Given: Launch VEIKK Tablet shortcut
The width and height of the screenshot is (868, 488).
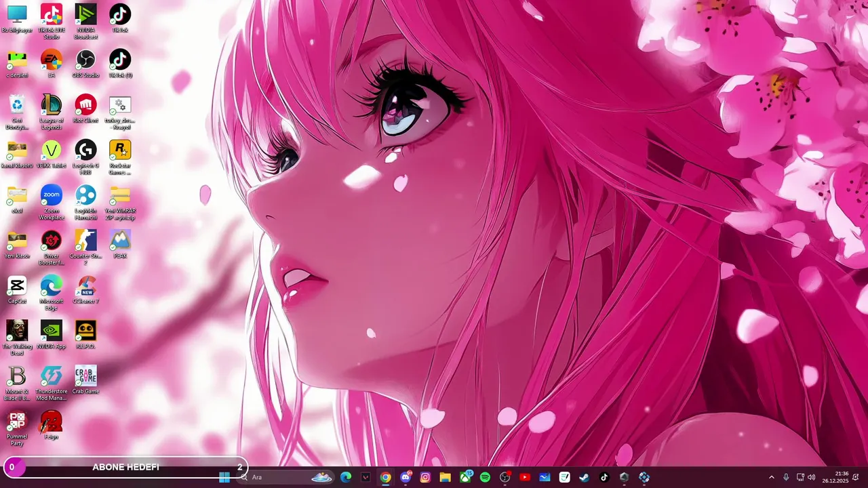Looking at the screenshot, I should tap(52, 155).
